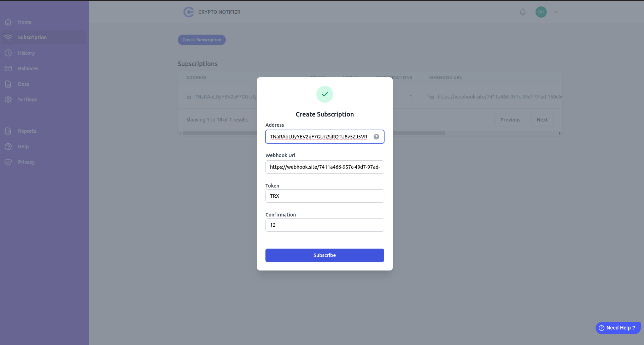Screen dimensions: 644x345
Task: Copy the TNaRAoLUy address with its copy icon
Action: click(x=188, y=96)
